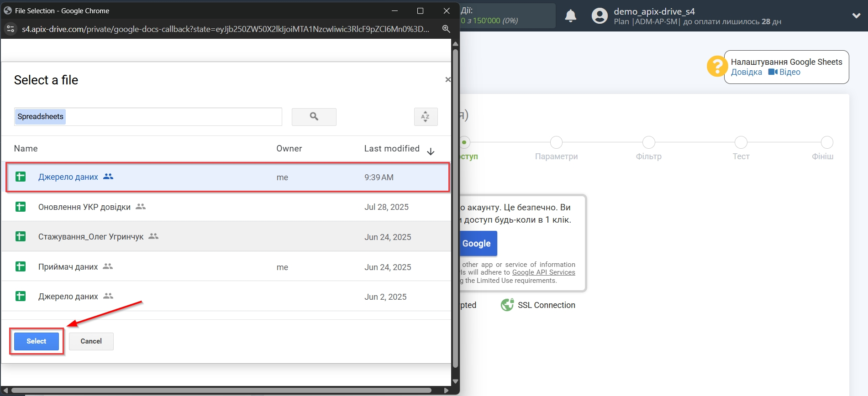
Task: Click the globe icon in popup title bar
Action: point(8,10)
